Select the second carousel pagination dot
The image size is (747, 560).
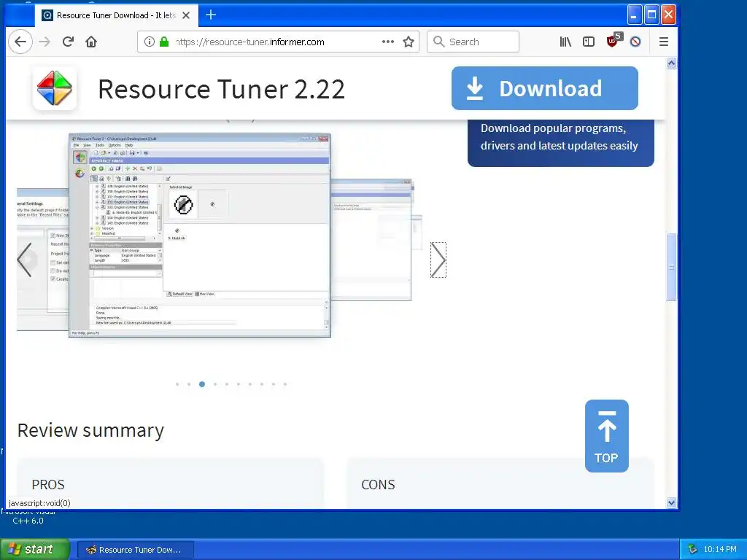click(189, 384)
